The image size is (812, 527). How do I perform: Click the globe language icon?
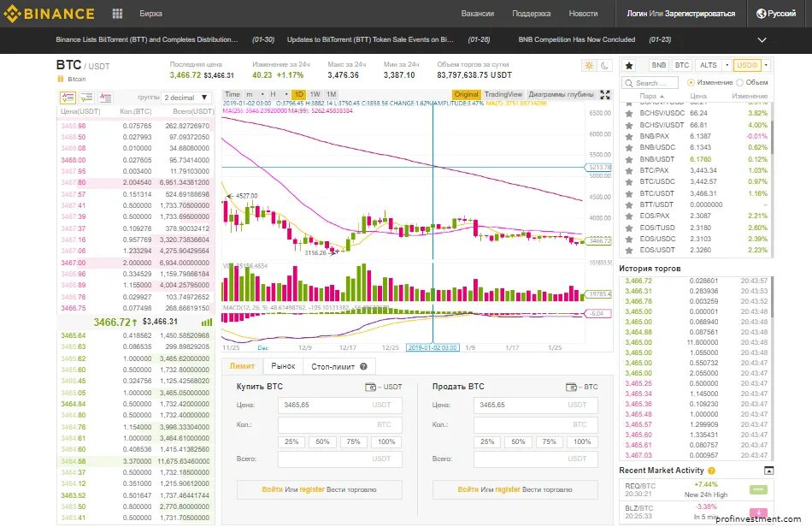pyautogui.click(x=761, y=14)
